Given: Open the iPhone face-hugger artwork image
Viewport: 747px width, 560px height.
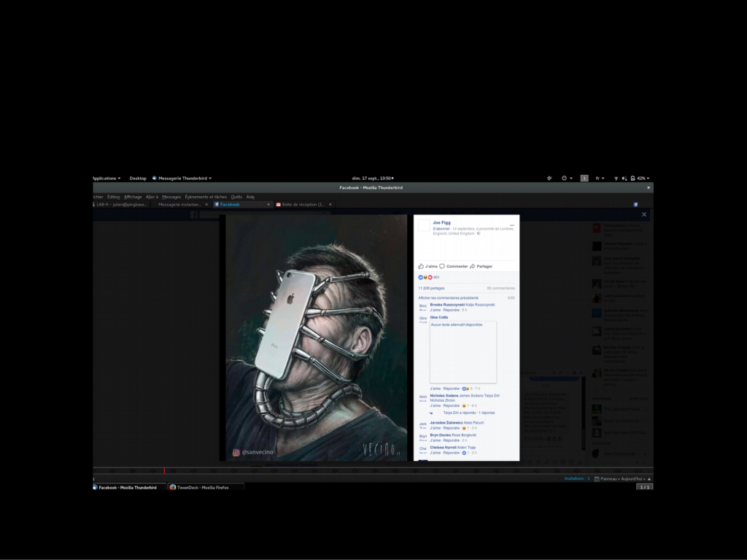Looking at the screenshot, I should [x=317, y=338].
